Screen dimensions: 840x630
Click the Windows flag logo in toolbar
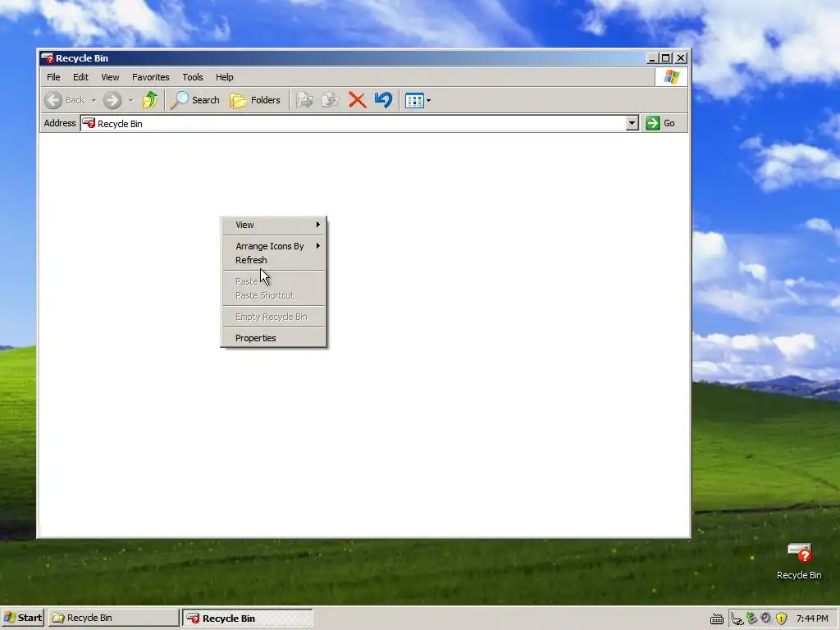coord(671,77)
